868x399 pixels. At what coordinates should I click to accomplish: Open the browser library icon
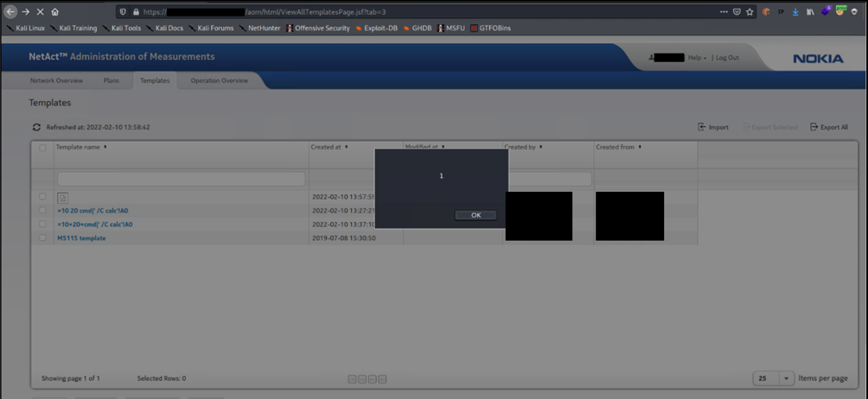(810, 11)
